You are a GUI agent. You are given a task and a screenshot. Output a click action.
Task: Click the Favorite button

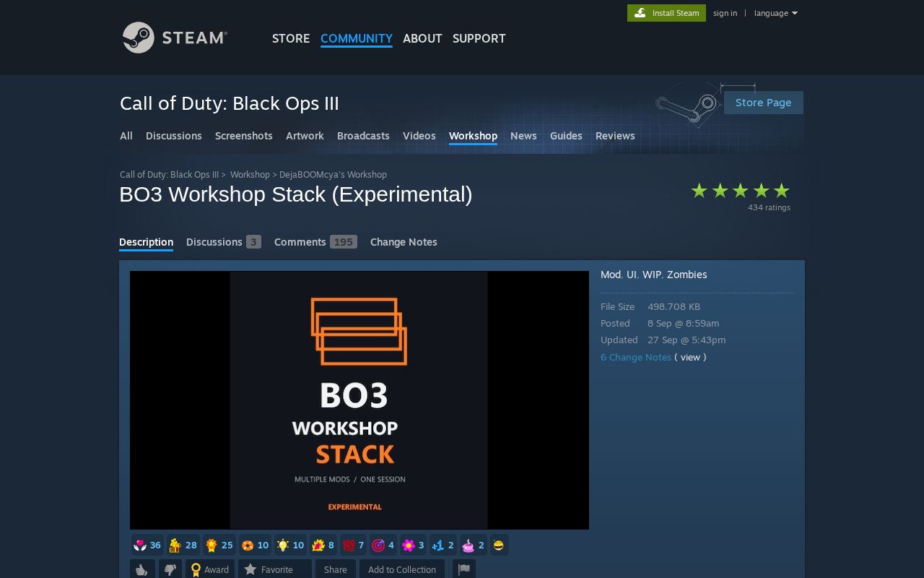coord(275,569)
